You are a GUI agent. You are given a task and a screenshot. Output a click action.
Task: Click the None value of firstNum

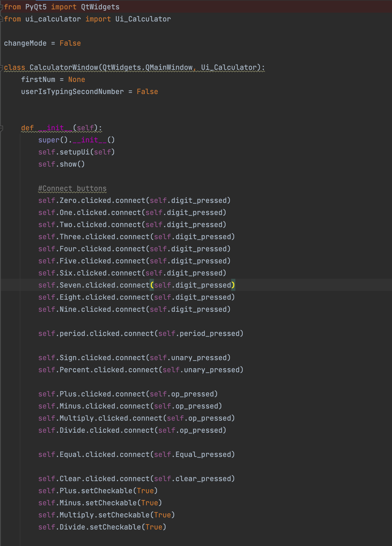tap(77, 80)
